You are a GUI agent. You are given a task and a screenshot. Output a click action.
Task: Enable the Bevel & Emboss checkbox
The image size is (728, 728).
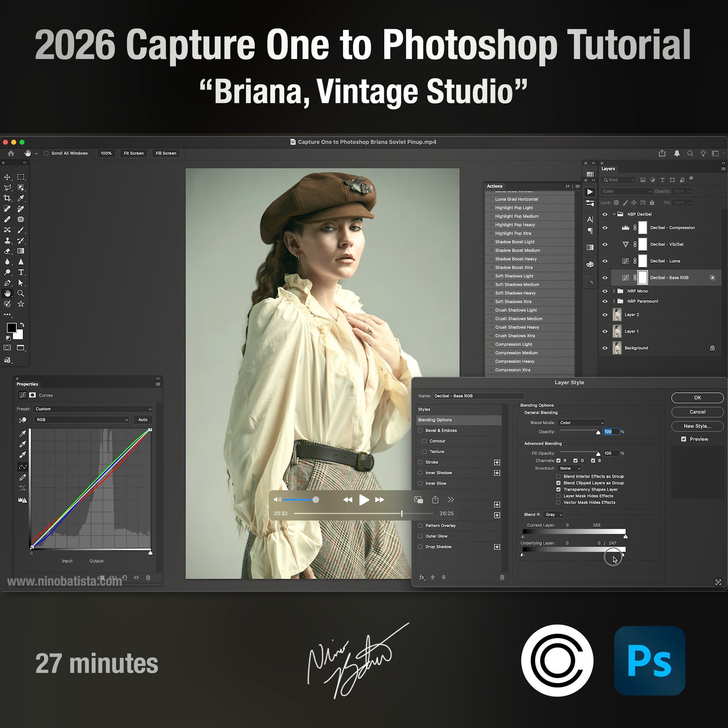click(420, 430)
